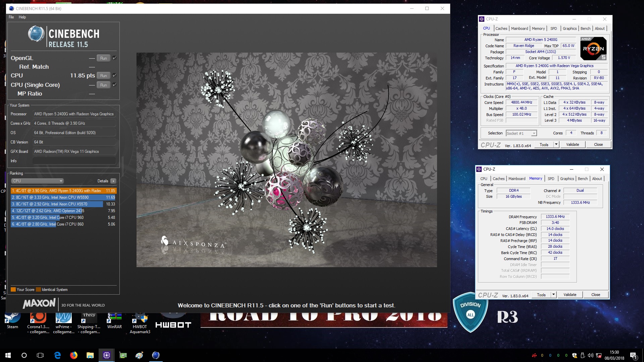Switch to CPU tab in lower CPU-Z
The image size is (644, 362).
click(x=484, y=179)
